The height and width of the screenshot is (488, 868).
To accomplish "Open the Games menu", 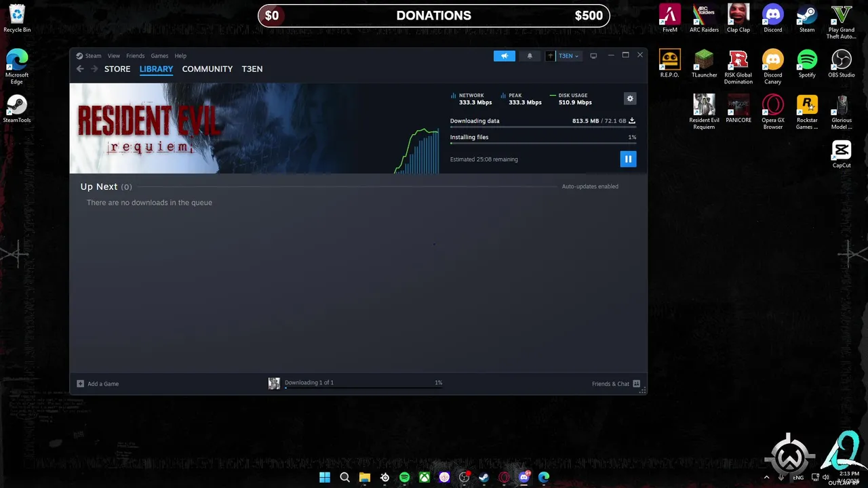I will click(159, 56).
